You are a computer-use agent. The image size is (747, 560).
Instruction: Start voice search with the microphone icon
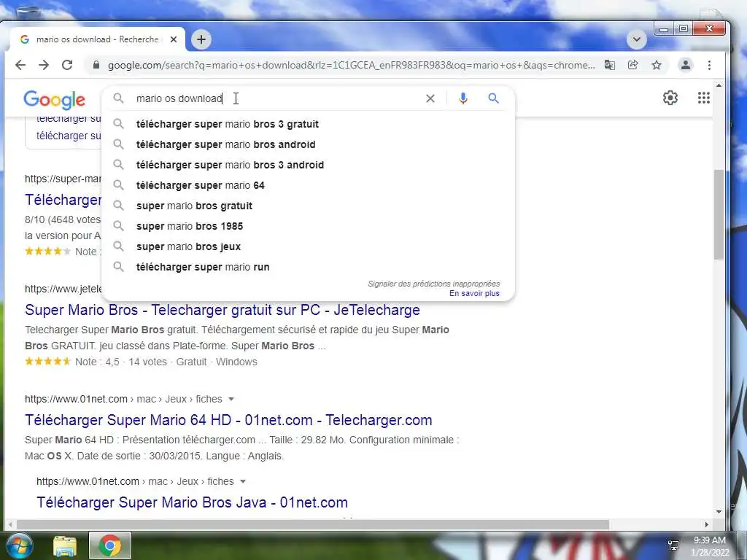click(x=463, y=98)
